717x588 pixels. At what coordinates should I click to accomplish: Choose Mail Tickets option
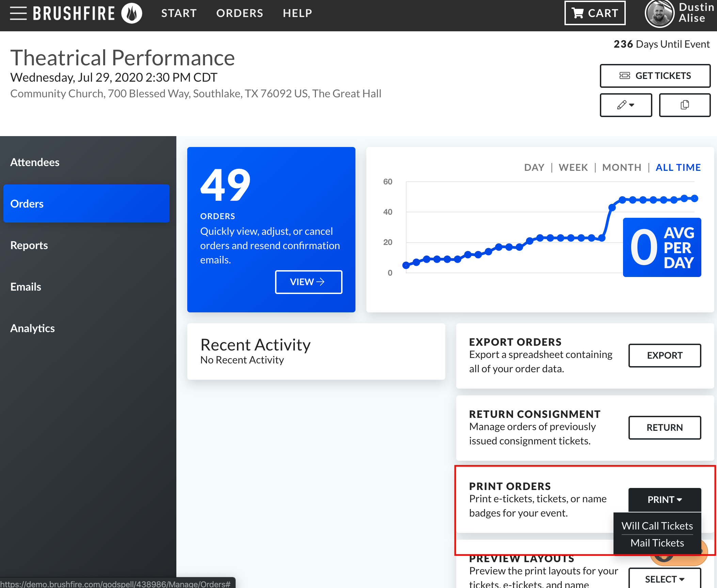pyautogui.click(x=657, y=543)
